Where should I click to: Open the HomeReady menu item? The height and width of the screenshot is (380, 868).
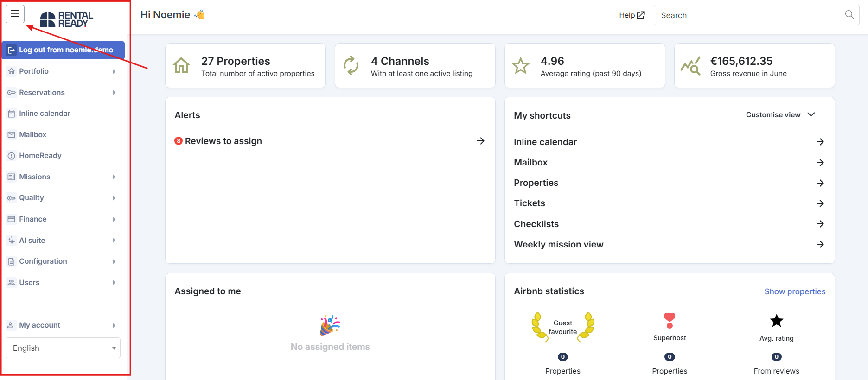(x=40, y=156)
